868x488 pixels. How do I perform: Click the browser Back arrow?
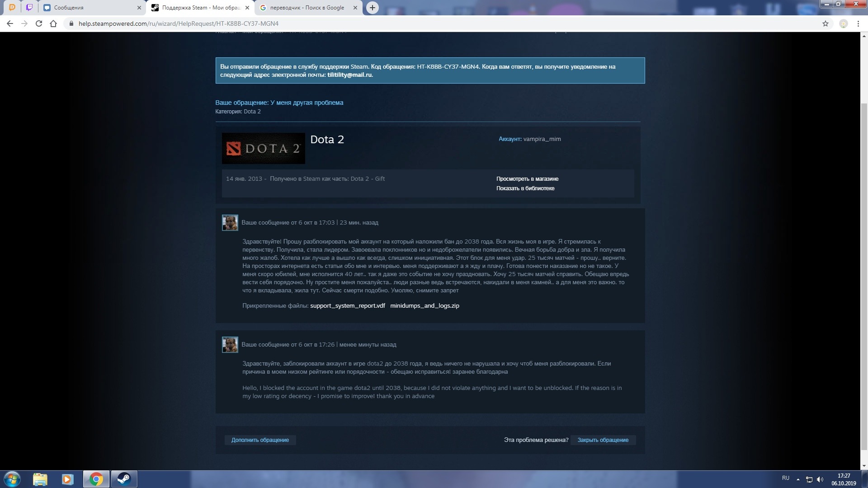[x=10, y=23]
